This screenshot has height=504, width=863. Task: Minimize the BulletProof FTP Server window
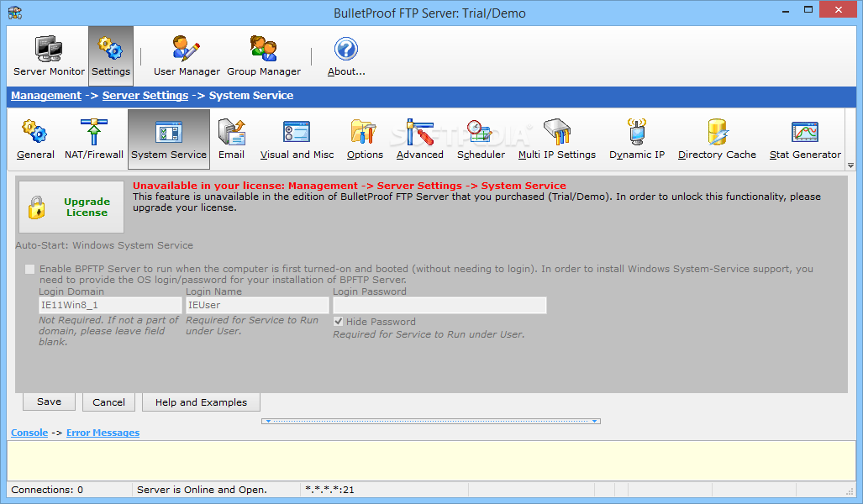(x=786, y=10)
